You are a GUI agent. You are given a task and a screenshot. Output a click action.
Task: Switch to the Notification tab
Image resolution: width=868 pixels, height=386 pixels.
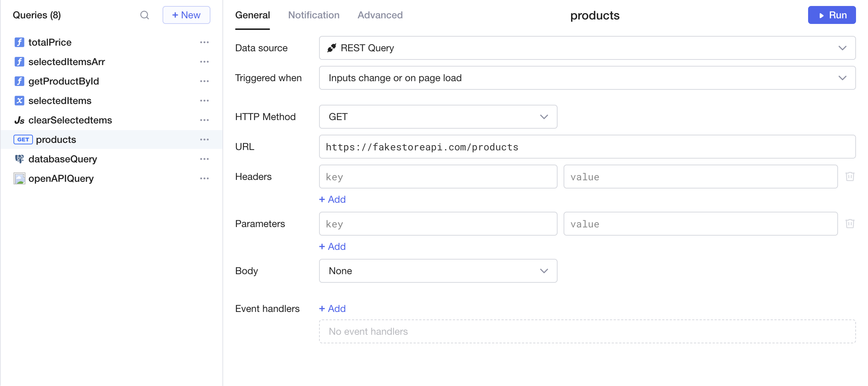[x=313, y=15]
